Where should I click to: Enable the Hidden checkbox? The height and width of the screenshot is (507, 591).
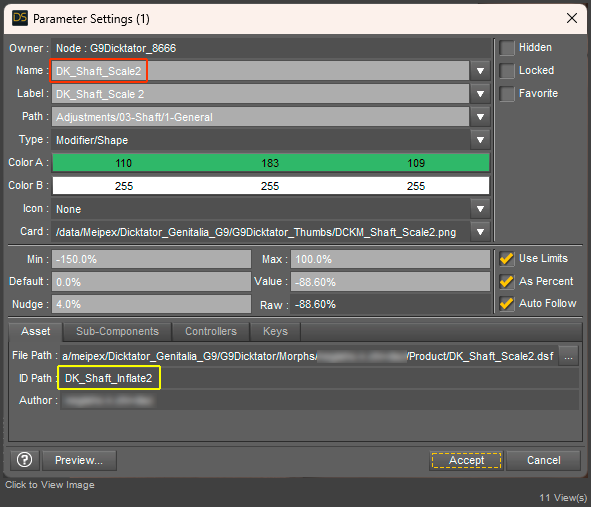507,48
